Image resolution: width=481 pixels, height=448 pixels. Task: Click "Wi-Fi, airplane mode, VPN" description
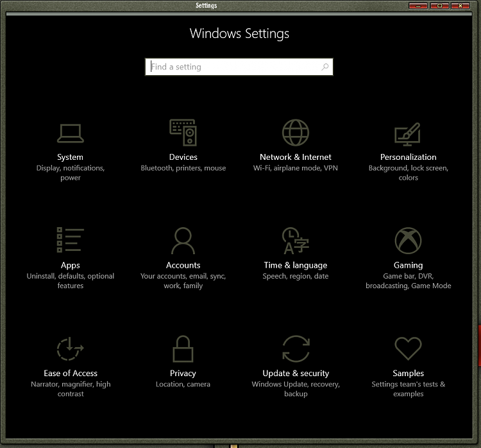(x=296, y=168)
